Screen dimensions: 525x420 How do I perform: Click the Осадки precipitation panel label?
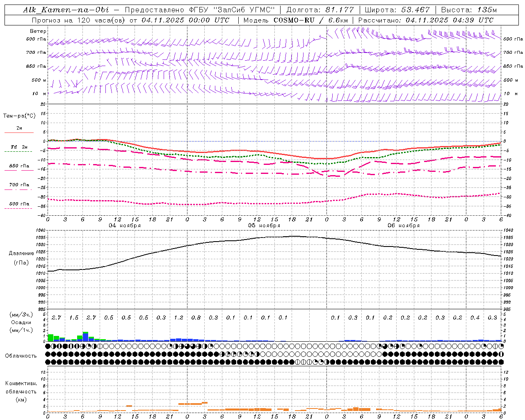click(x=21, y=322)
